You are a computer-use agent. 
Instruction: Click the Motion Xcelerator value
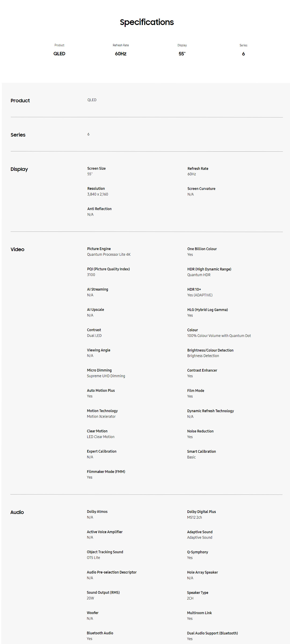(x=101, y=417)
